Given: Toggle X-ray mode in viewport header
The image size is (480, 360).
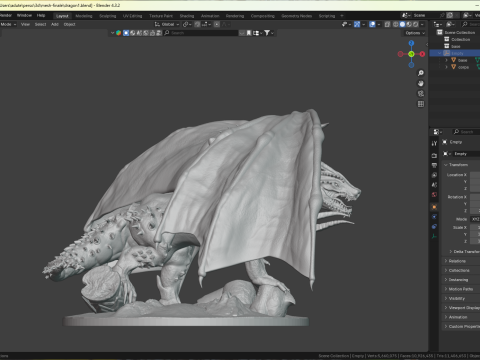Looking at the screenshot, I should click(x=387, y=24).
